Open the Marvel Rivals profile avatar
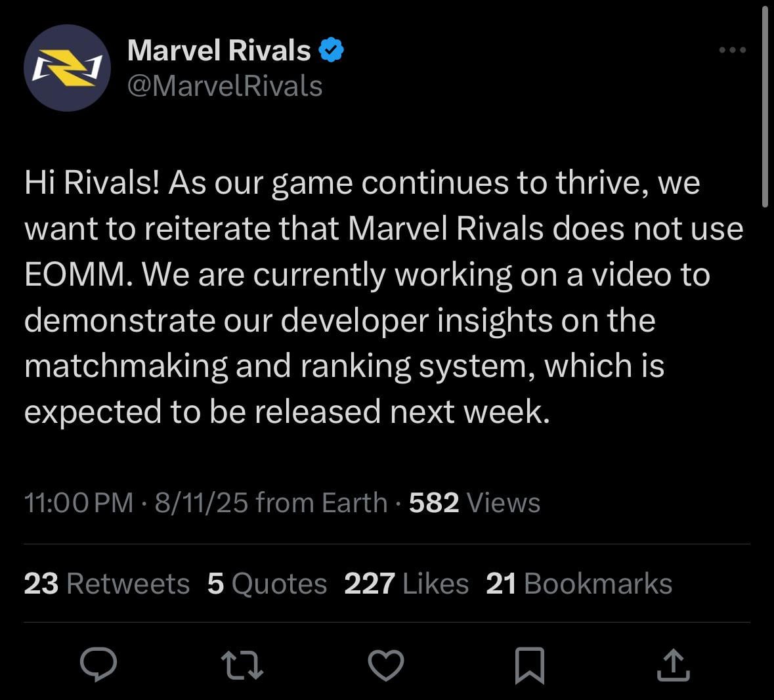Screen dimensions: 774x700 [x=67, y=68]
